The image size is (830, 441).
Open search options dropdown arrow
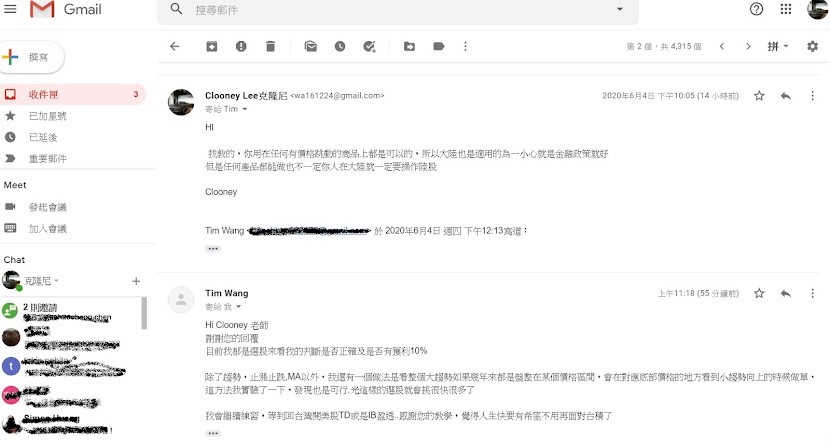tap(619, 9)
